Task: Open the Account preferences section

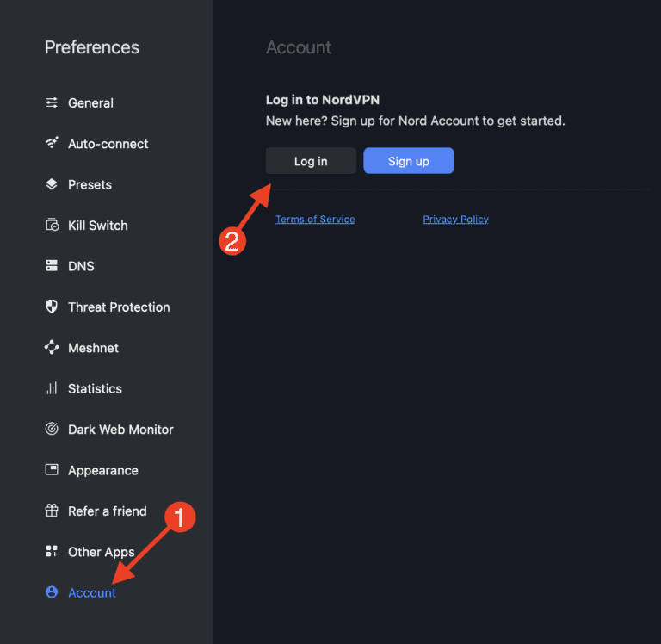Action: click(x=91, y=592)
